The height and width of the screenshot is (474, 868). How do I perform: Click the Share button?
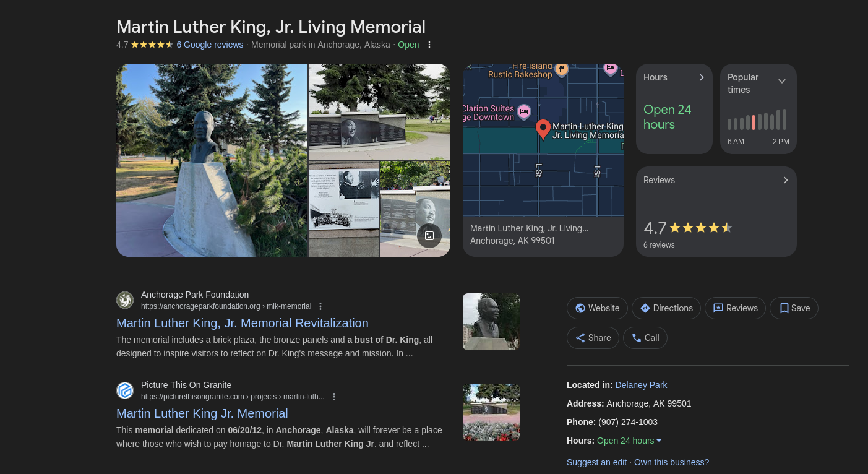click(593, 338)
